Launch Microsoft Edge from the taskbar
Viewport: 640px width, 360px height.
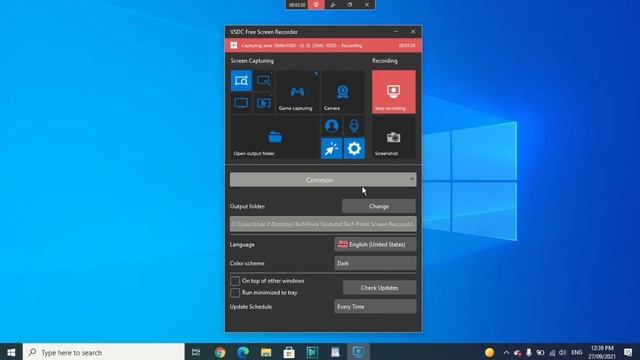(x=243, y=352)
